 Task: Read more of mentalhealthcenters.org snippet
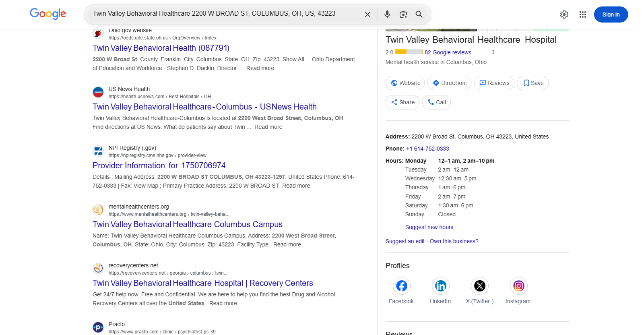tap(287, 244)
